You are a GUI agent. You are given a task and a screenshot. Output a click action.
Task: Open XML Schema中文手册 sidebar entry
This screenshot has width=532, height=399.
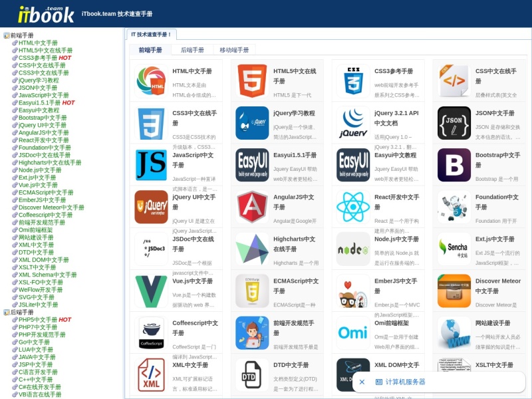click(x=47, y=275)
